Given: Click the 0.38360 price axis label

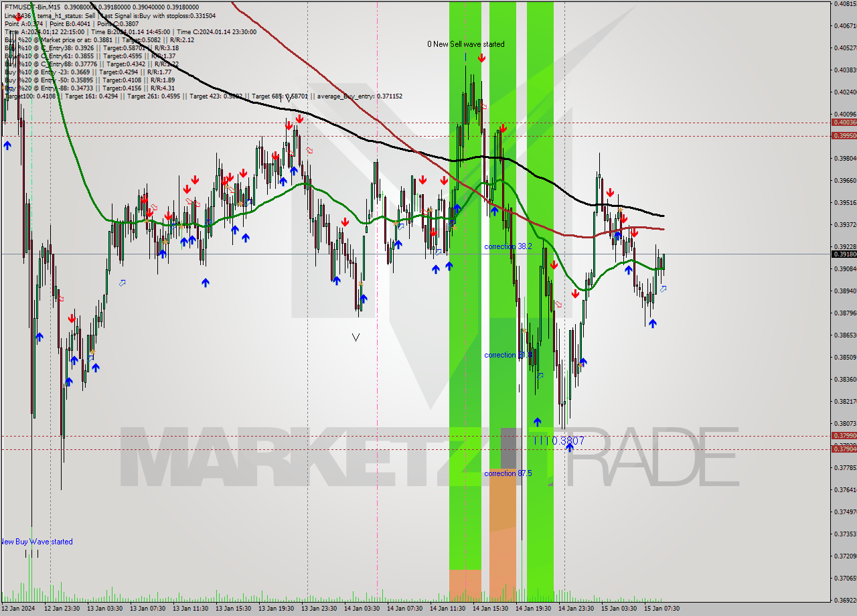Looking at the screenshot, I should tap(845, 379).
